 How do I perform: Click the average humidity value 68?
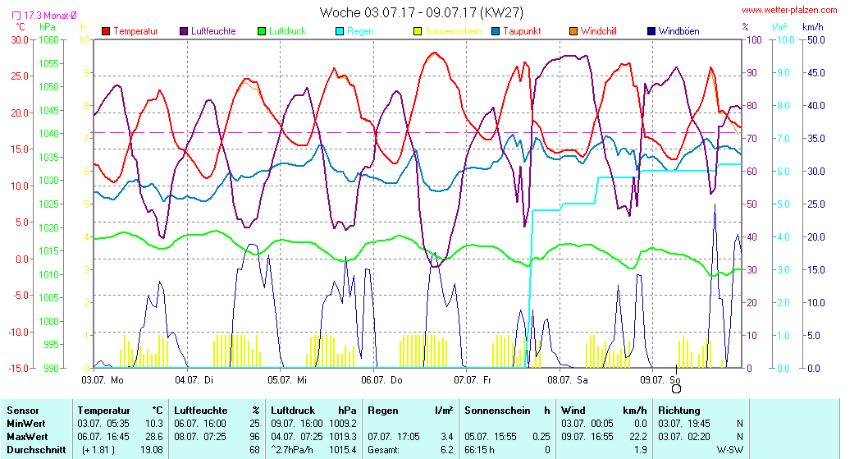pyautogui.click(x=254, y=450)
